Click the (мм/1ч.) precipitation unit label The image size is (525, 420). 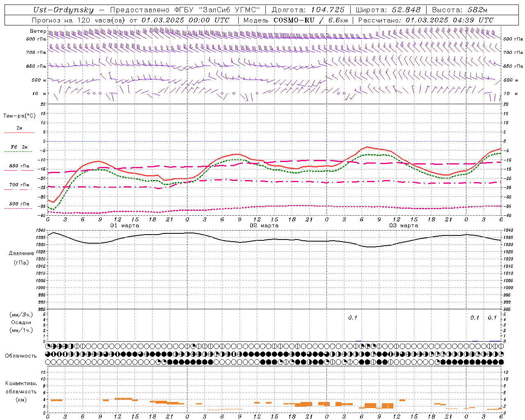(21, 330)
